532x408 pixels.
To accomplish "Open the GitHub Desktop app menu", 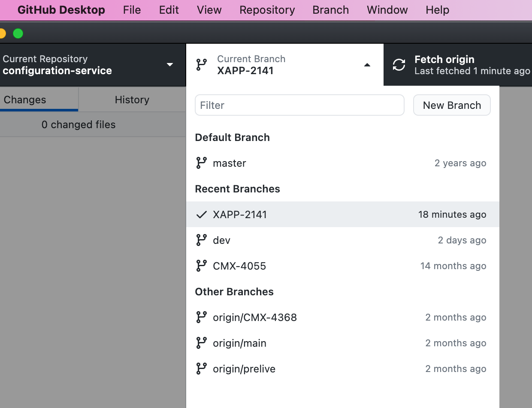I will click(61, 10).
